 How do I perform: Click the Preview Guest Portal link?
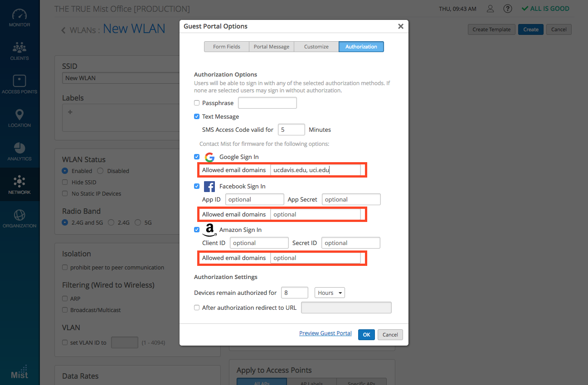click(325, 333)
